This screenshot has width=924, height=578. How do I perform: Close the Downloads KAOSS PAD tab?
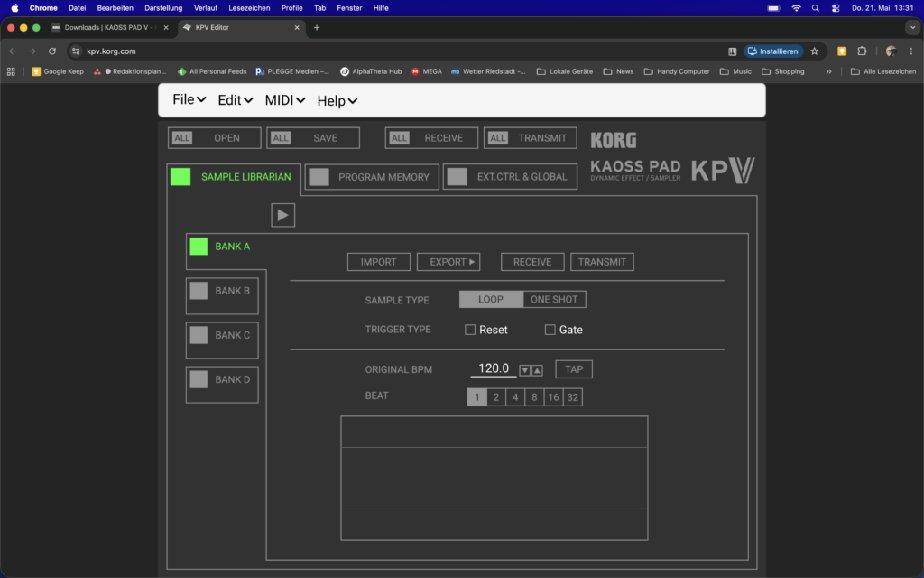(x=166, y=28)
